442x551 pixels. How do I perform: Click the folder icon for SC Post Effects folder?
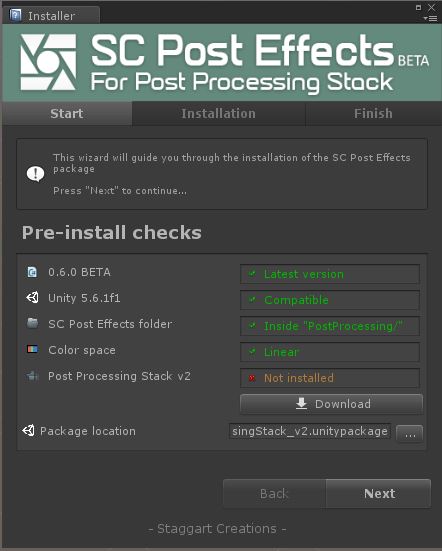(x=32, y=323)
